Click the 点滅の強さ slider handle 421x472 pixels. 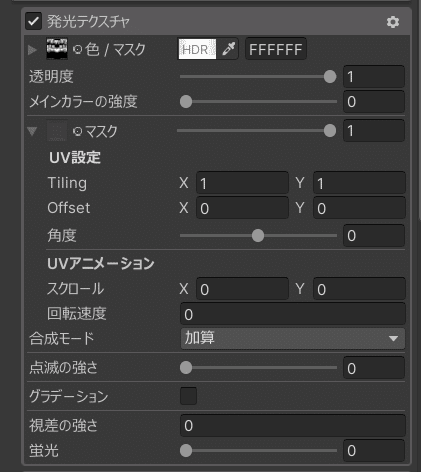(x=186, y=368)
